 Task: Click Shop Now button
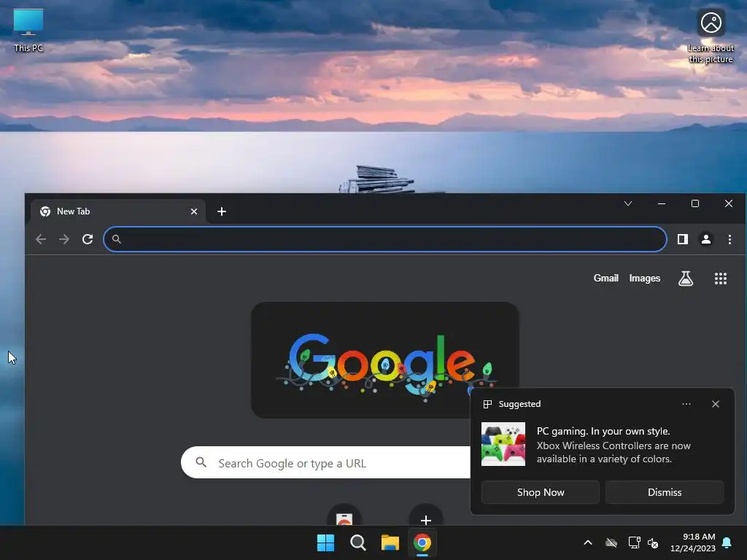pos(541,492)
